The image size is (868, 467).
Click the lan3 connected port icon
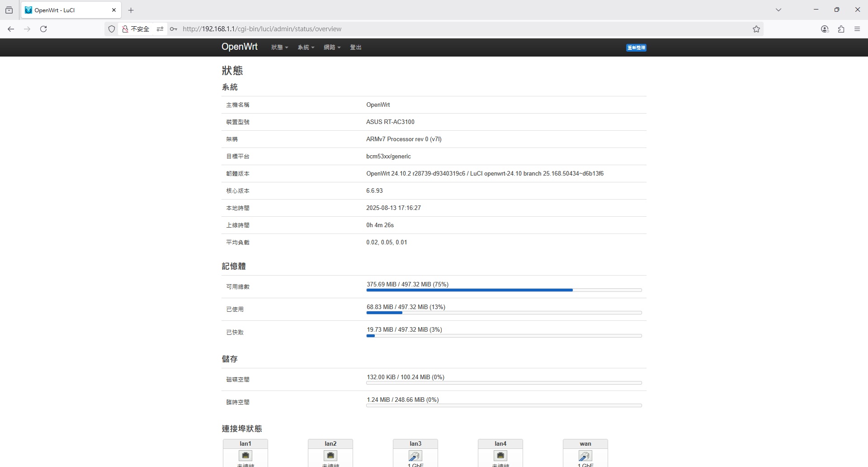pos(415,455)
